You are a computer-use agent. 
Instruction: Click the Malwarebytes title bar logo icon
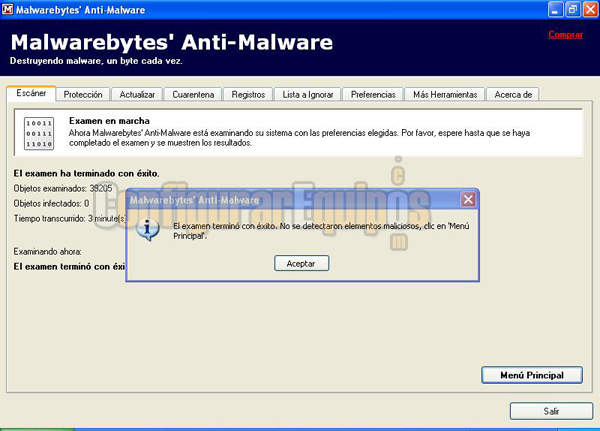pos(7,9)
